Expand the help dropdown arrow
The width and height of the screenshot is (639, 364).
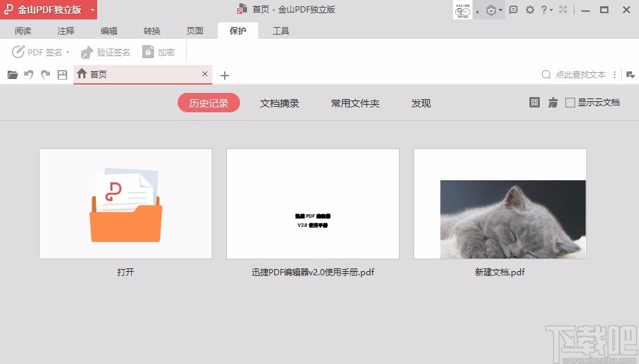coord(552,10)
